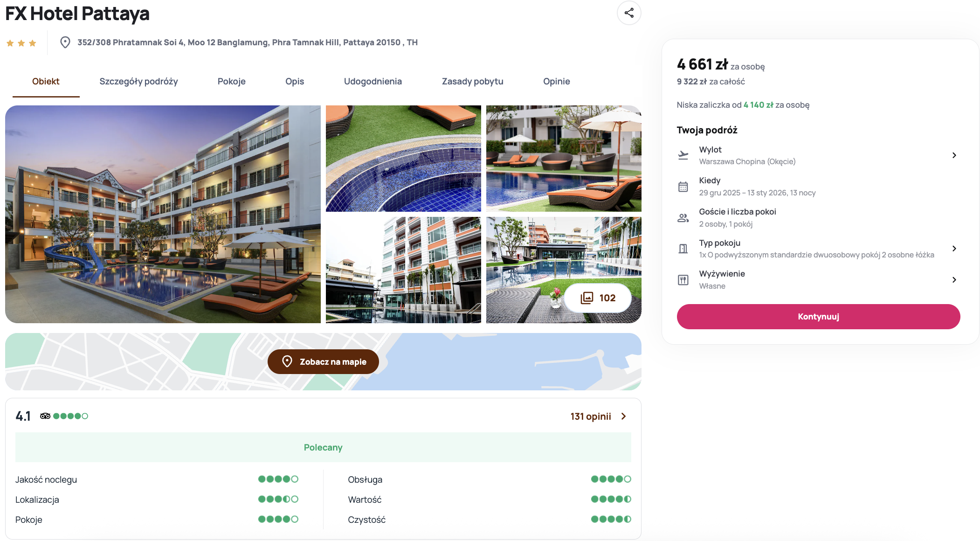Open reviews with the arrow beside 131 opinii
The height and width of the screenshot is (541, 980).
click(x=624, y=416)
